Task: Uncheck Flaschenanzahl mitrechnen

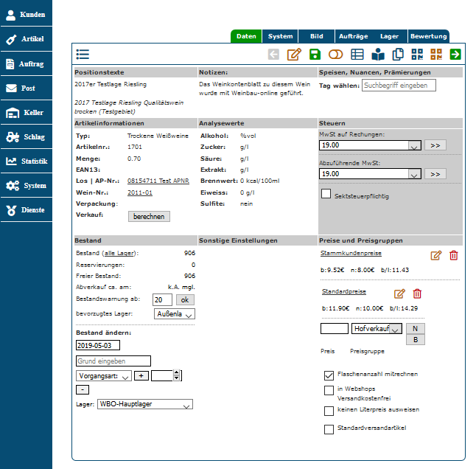Action: click(x=329, y=374)
